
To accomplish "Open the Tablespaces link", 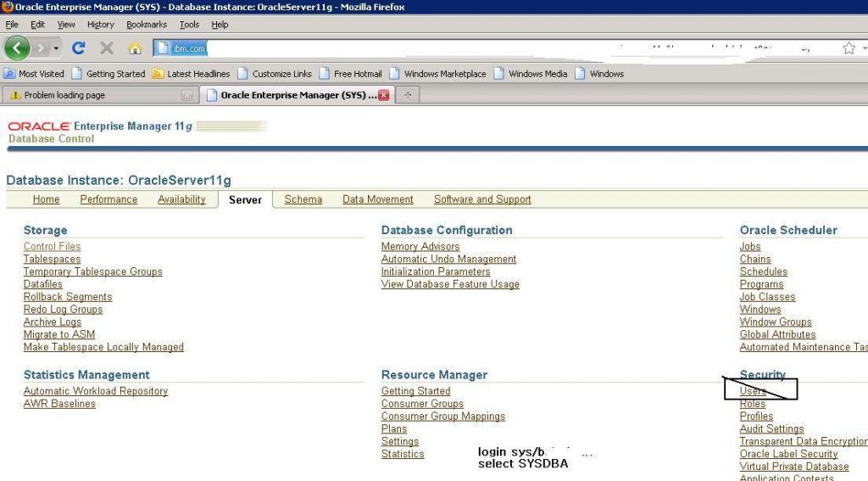I will [x=52, y=259].
